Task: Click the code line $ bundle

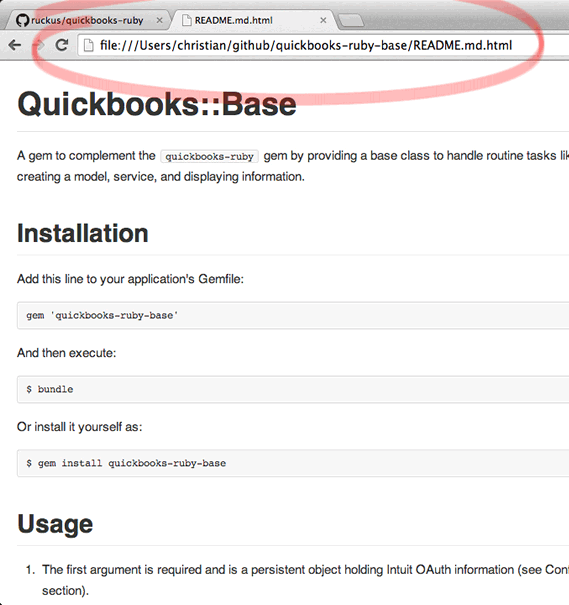Action: (50, 389)
